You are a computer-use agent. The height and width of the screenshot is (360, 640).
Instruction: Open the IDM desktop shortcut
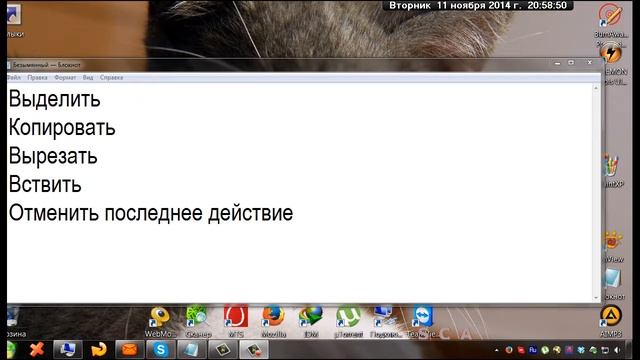[x=311, y=322]
